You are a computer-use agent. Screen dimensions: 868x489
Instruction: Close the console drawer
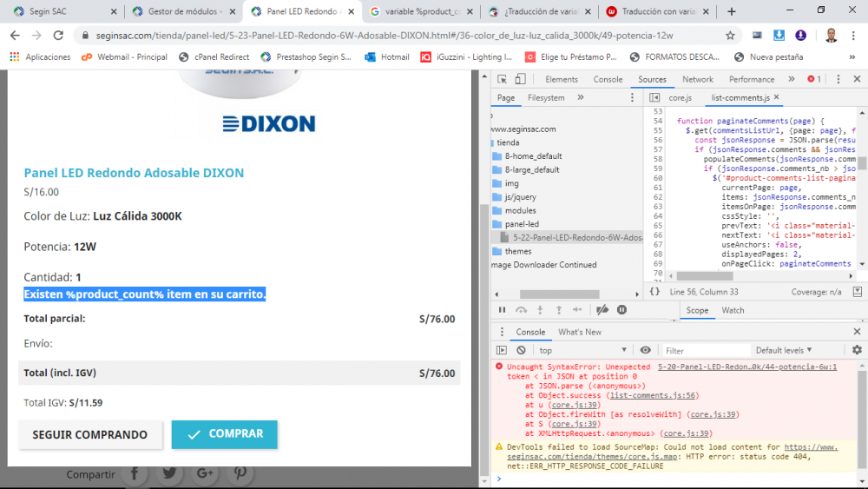(857, 332)
